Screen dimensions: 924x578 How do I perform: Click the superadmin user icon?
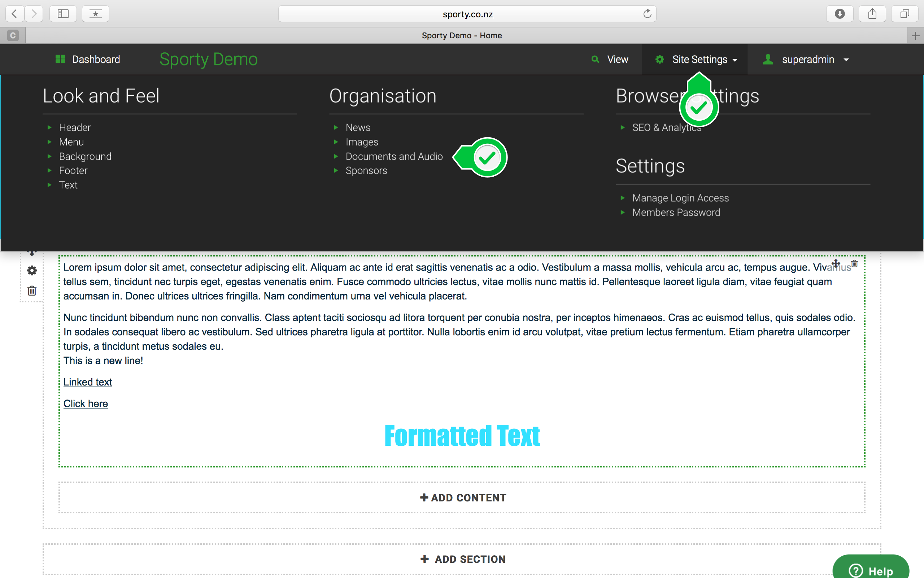point(768,59)
